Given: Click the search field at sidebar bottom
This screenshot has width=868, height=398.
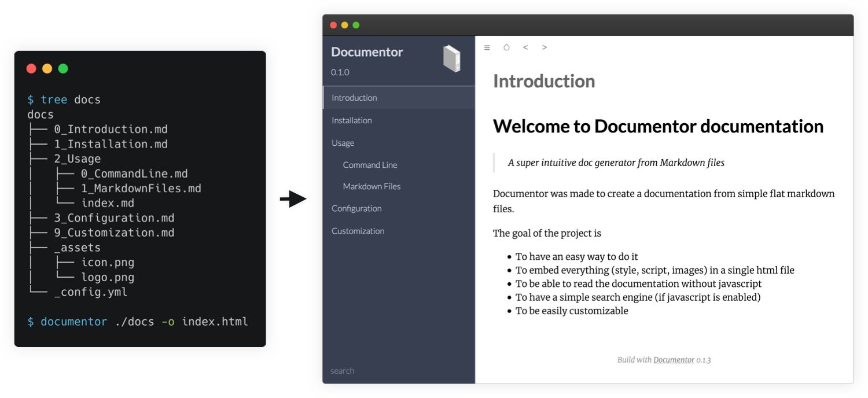Looking at the screenshot, I should (x=341, y=370).
